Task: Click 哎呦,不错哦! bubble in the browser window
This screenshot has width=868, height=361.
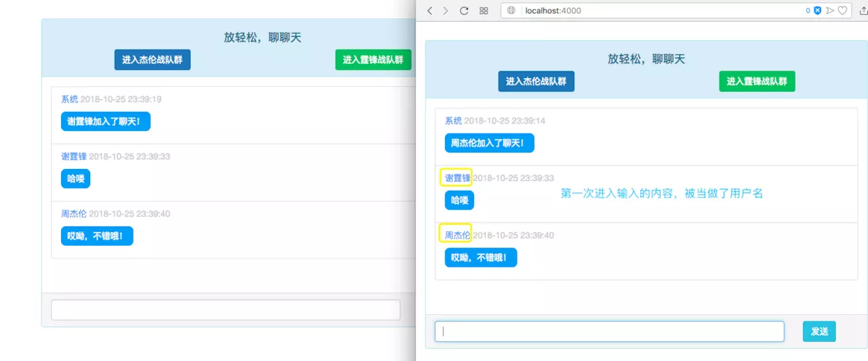Action: [481, 257]
